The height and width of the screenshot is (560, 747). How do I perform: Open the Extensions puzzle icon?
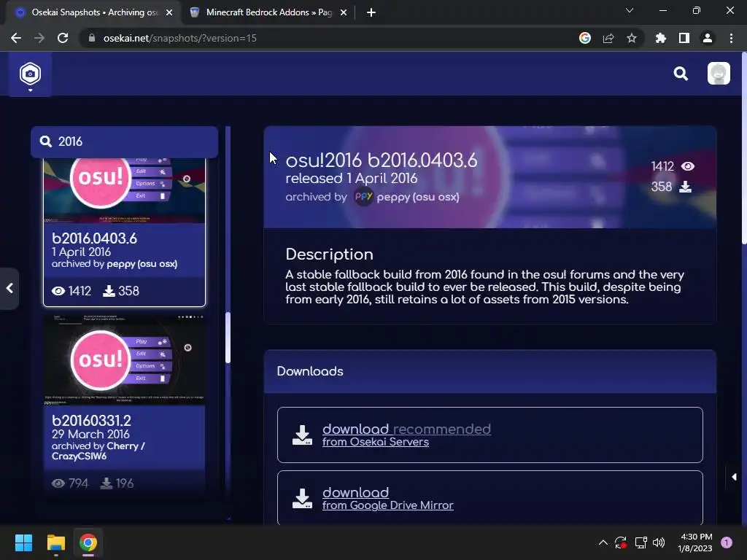coord(661,38)
